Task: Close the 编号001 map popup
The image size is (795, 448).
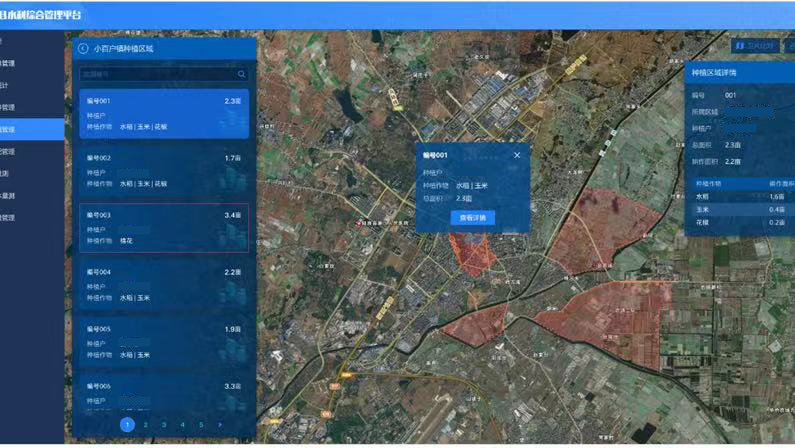Action: [517, 155]
